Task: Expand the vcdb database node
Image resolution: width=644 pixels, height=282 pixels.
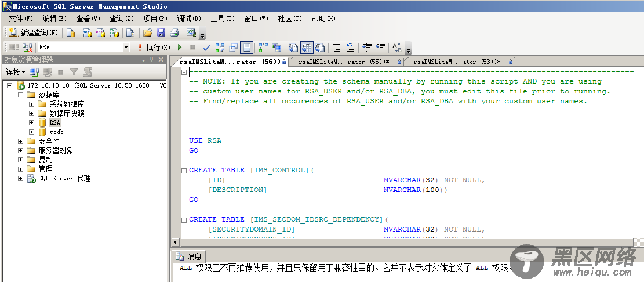Action: [32, 132]
